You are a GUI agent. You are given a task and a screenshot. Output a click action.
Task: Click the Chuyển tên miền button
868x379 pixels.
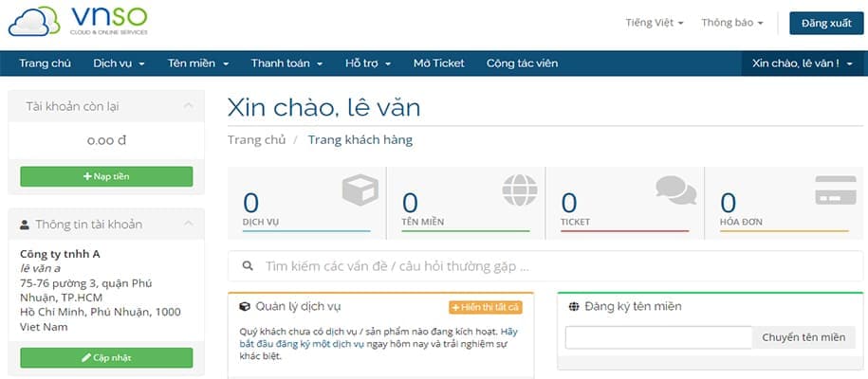[803, 337]
